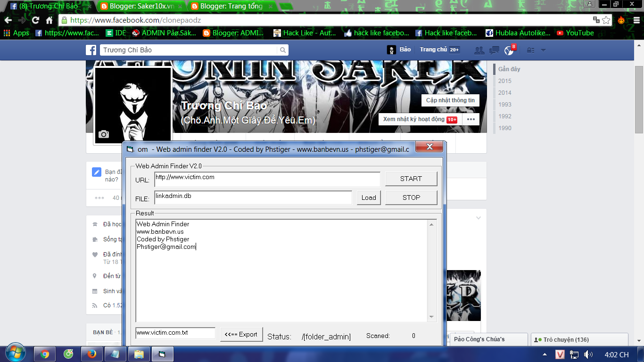This screenshot has width=644, height=362.
Task: Click the Chrome back arrow
Action: tap(8, 20)
